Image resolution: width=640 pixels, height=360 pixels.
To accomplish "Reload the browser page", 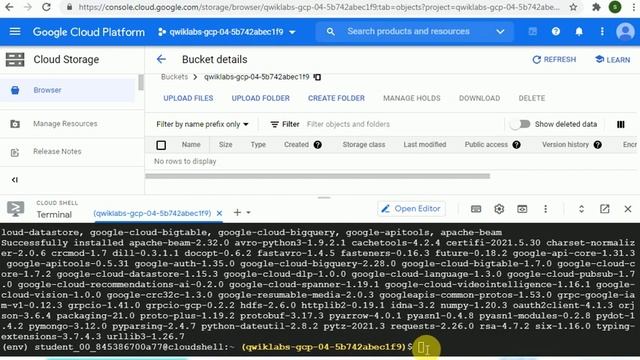I will pos(46,7).
